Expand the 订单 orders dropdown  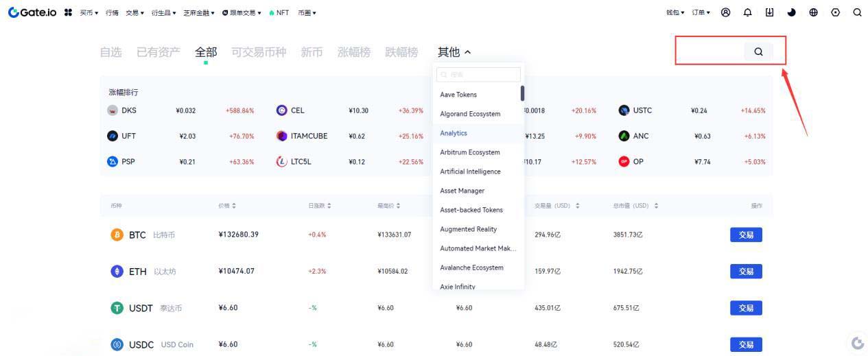[x=701, y=12]
